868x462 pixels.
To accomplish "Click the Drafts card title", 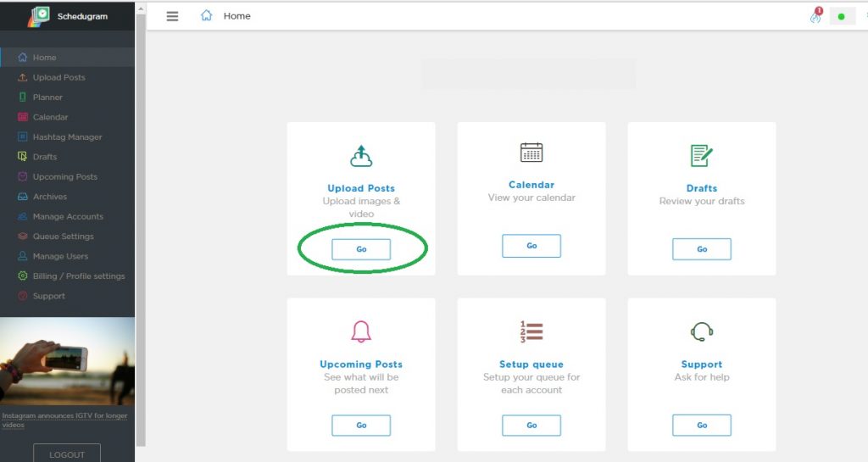I will 701,188.
